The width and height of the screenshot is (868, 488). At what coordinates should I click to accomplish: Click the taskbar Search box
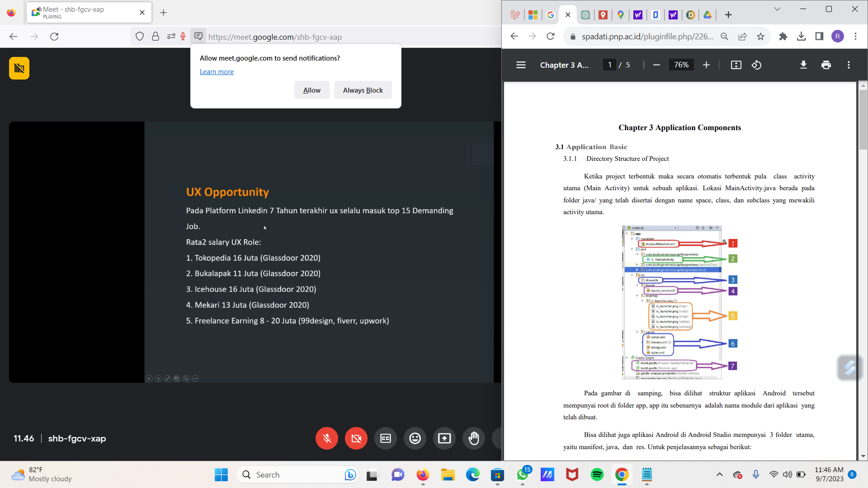pos(297,475)
